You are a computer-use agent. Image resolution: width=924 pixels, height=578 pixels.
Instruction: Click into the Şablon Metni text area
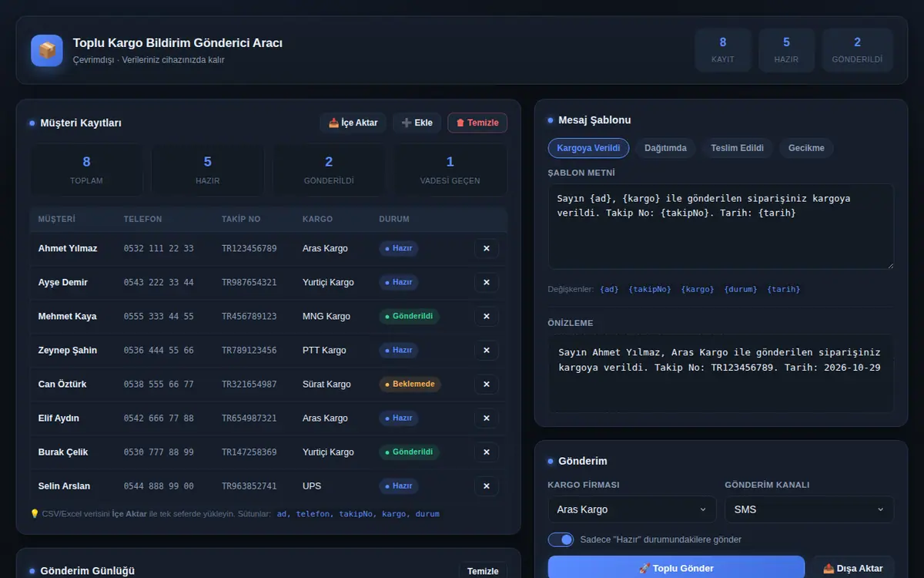[721, 226]
